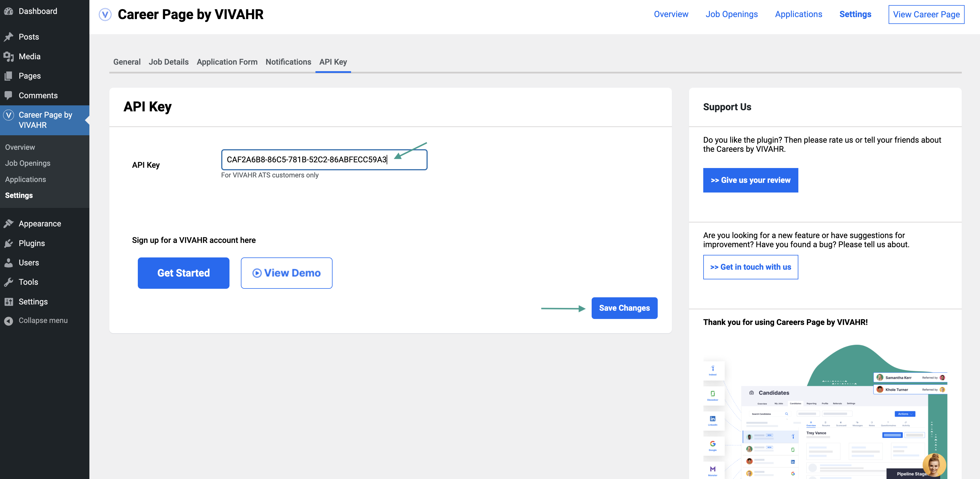Click the Plugins plug icon
This screenshot has height=479, width=980.
tap(8, 243)
